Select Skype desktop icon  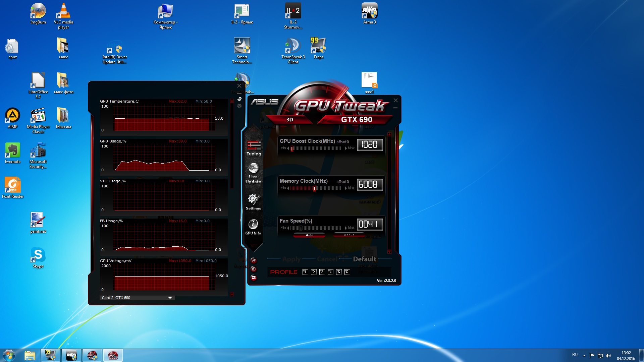[x=38, y=257]
